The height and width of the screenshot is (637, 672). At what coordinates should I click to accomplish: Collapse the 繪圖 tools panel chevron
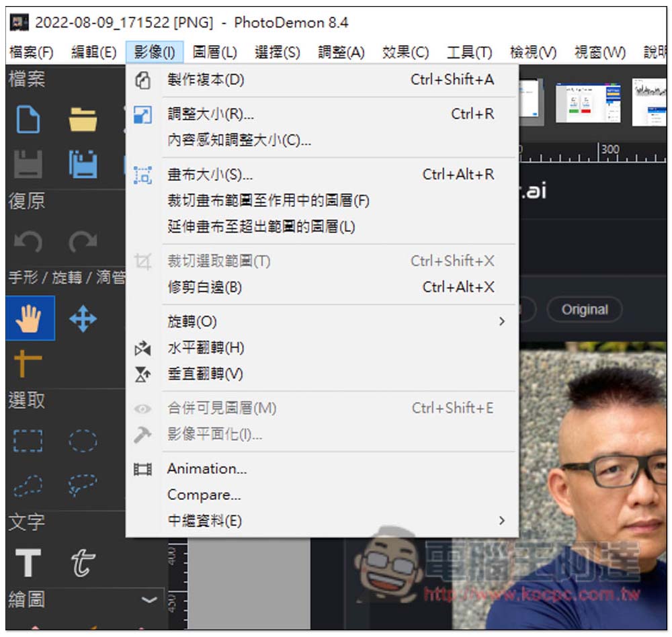(149, 599)
